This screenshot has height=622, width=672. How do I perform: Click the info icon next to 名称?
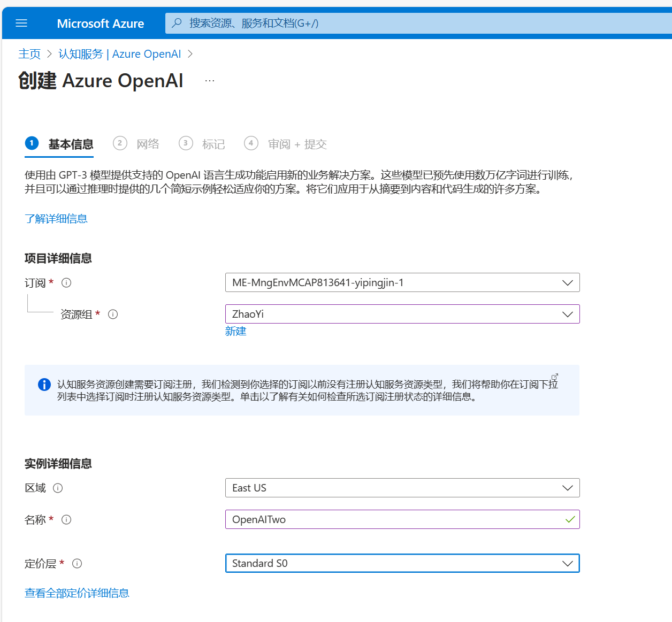tap(66, 519)
